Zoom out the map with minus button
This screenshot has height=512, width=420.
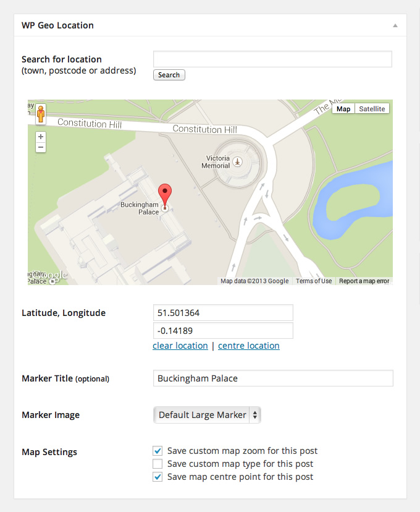pos(41,147)
